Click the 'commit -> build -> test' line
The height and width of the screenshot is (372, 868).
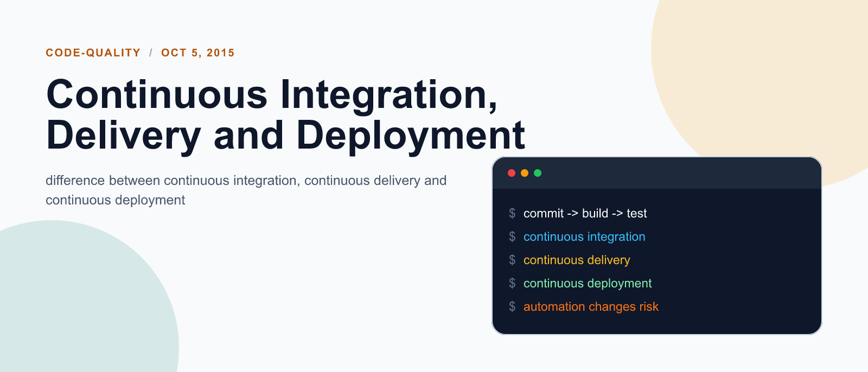pyautogui.click(x=585, y=213)
